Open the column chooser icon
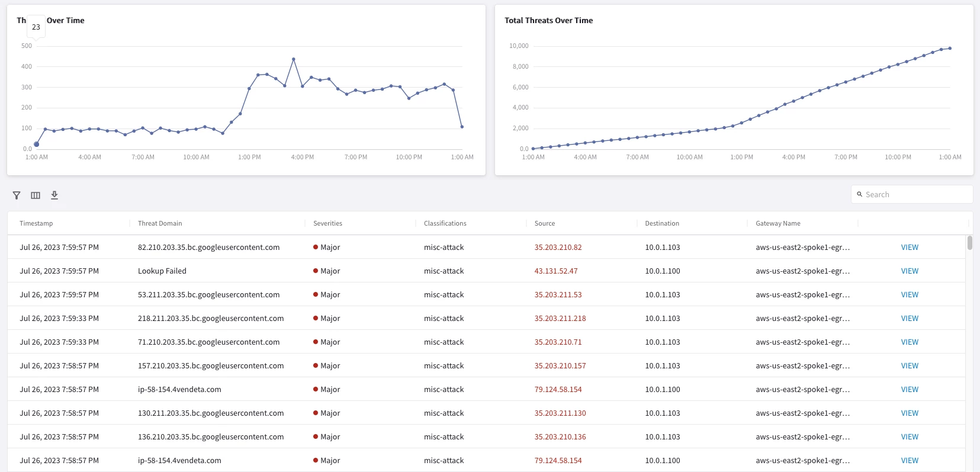 coord(36,195)
